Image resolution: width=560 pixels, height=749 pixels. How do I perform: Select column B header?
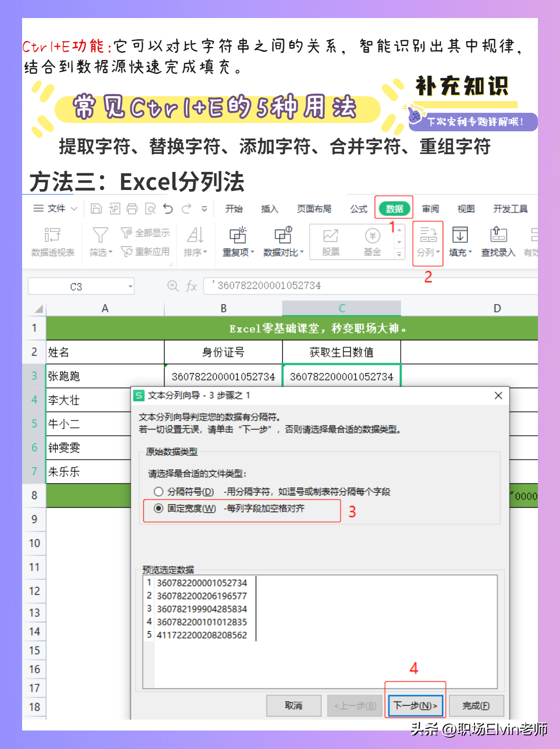[223, 309]
